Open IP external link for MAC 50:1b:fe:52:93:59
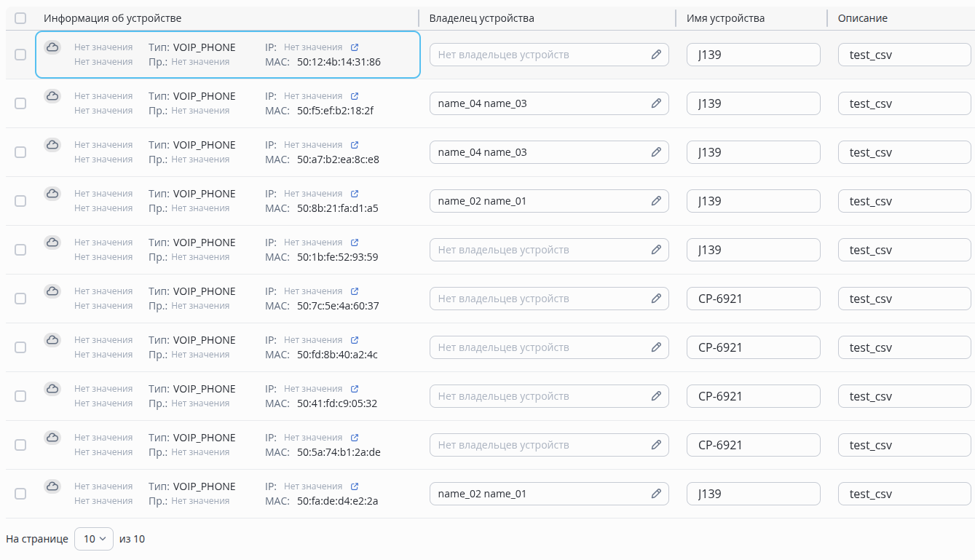The width and height of the screenshot is (975, 560). click(x=355, y=242)
